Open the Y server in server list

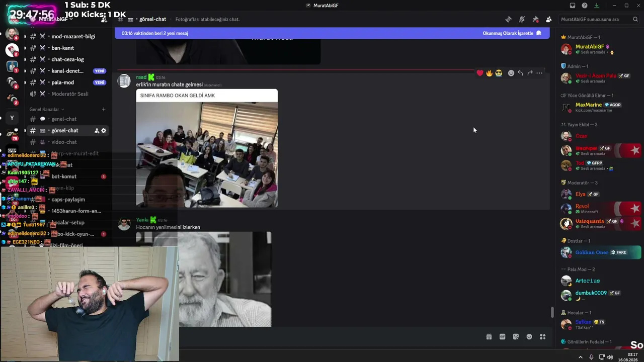tap(12, 118)
